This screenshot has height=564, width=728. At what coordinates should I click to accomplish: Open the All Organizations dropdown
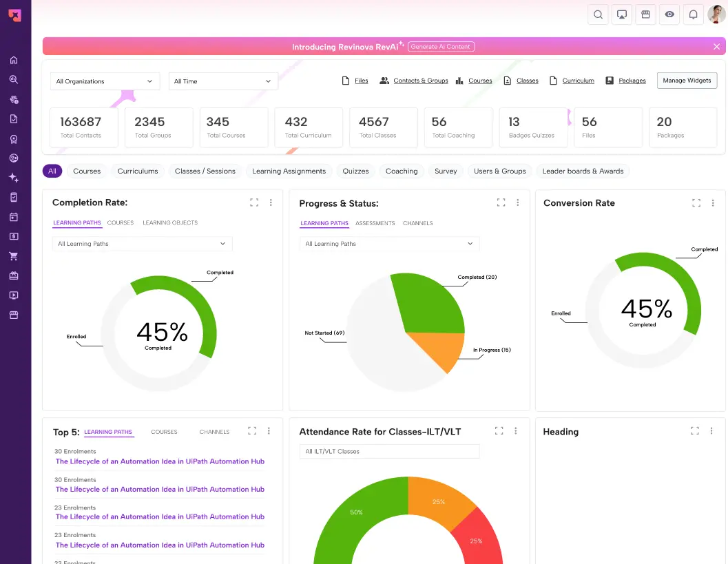105,81
